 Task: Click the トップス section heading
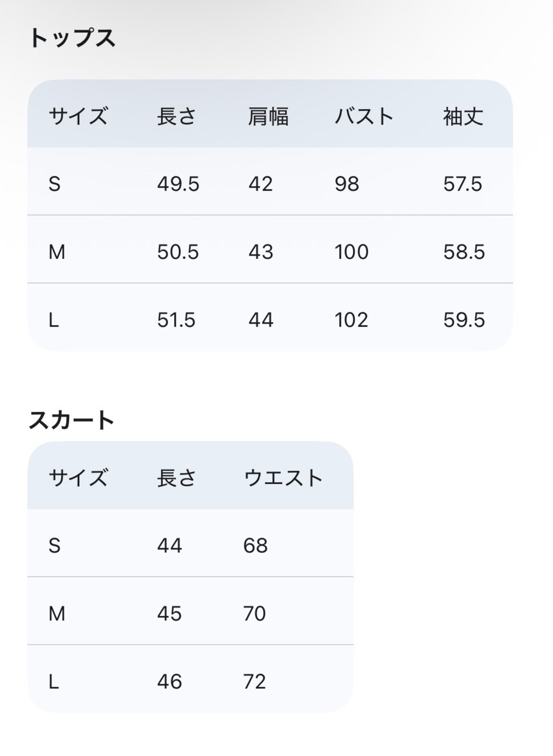click(72, 38)
